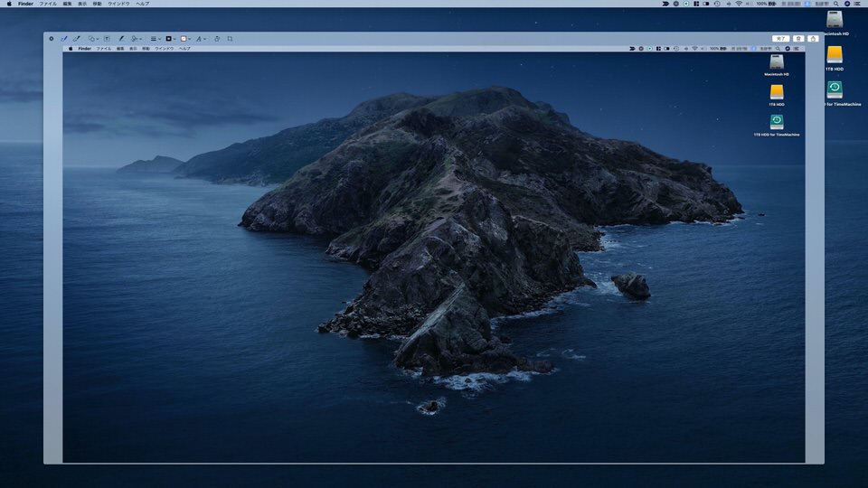Open the Finder menu in top menu bar
This screenshot has height=488, width=868.
(x=25, y=4)
